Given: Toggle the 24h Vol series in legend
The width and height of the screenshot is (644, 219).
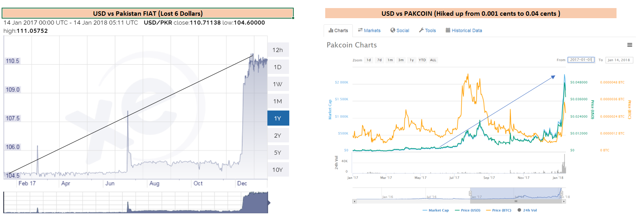Looking at the screenshot, I should [x=527, y=210].
